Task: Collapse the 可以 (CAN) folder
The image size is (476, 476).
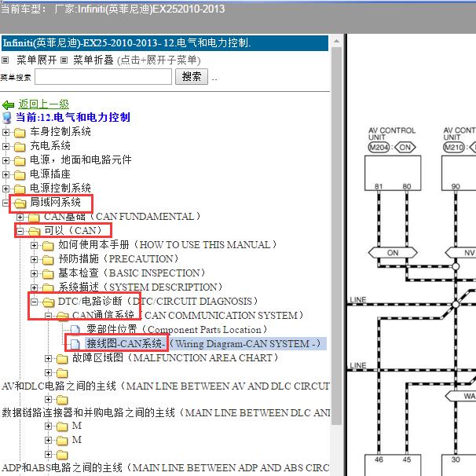Action: [20, 231]
